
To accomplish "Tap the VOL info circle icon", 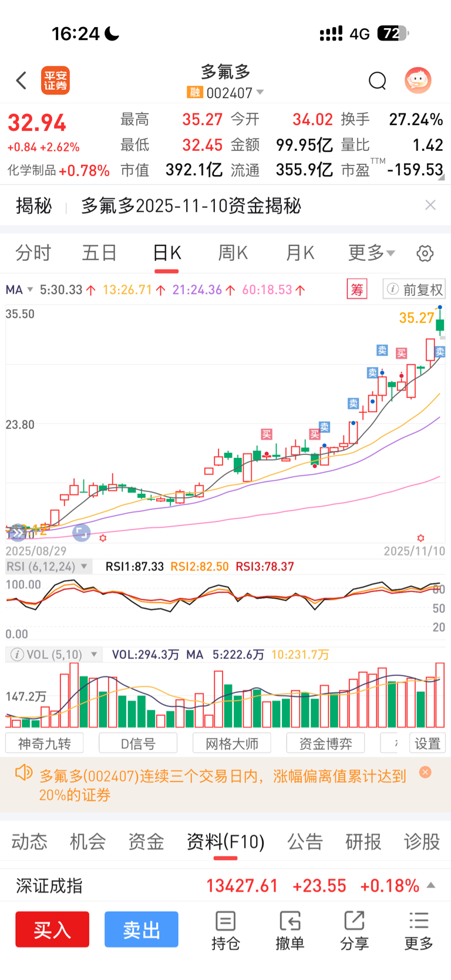I will tap(17, 654).
